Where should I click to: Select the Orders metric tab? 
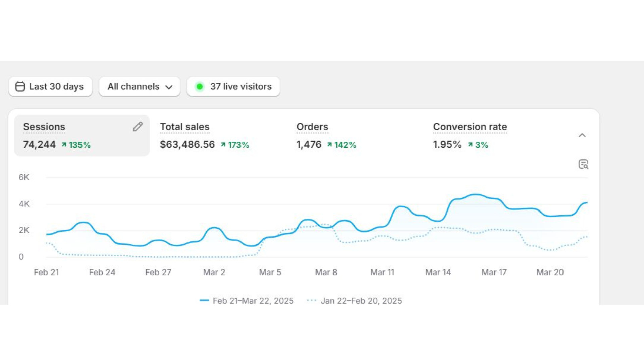[x=312, y=127]
